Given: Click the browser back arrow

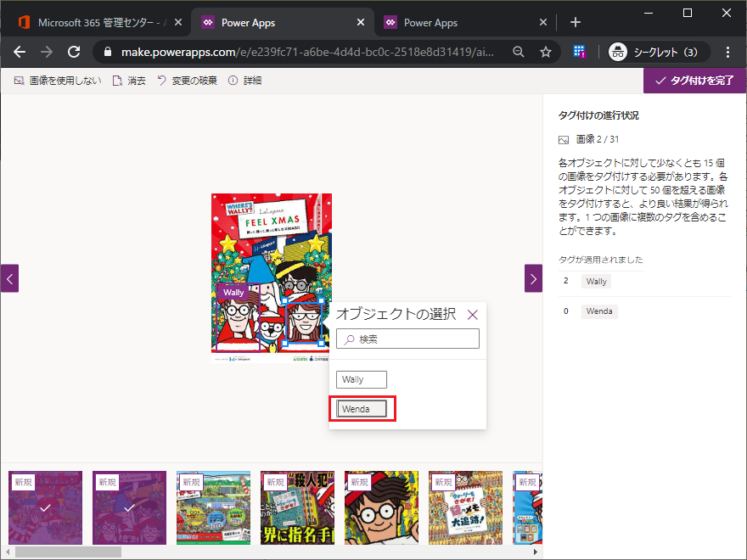Looking at the screenshot, I should (20, 52).
